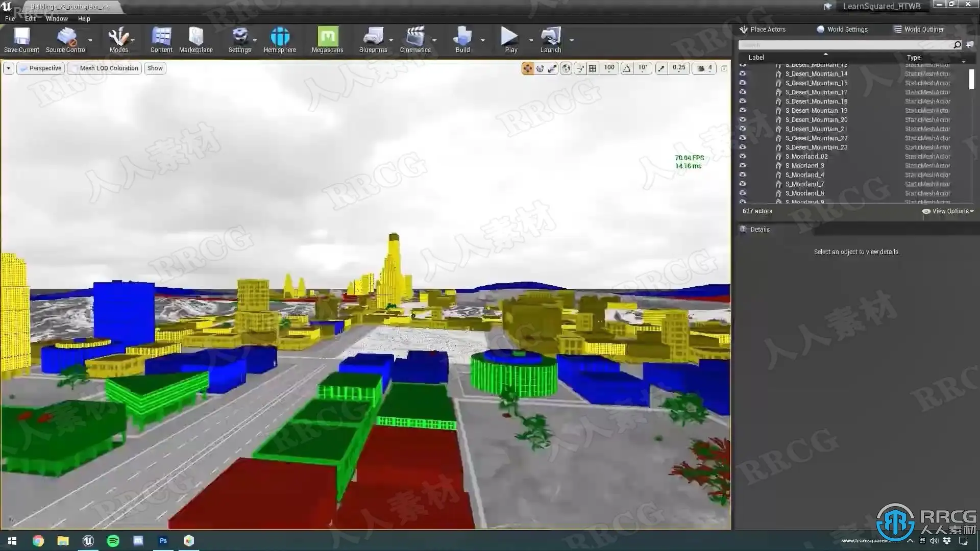Open the Megascans plugin
The image size is (980, 551).
327,40
